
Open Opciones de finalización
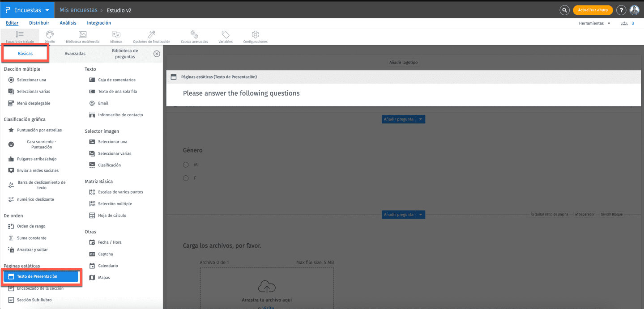[x=150, y=36]
